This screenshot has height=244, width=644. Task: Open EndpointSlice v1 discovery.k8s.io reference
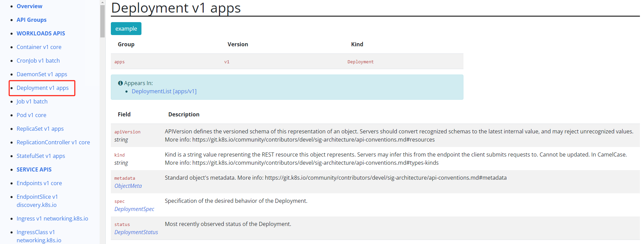pyautogui.click(x=37, y=201)
